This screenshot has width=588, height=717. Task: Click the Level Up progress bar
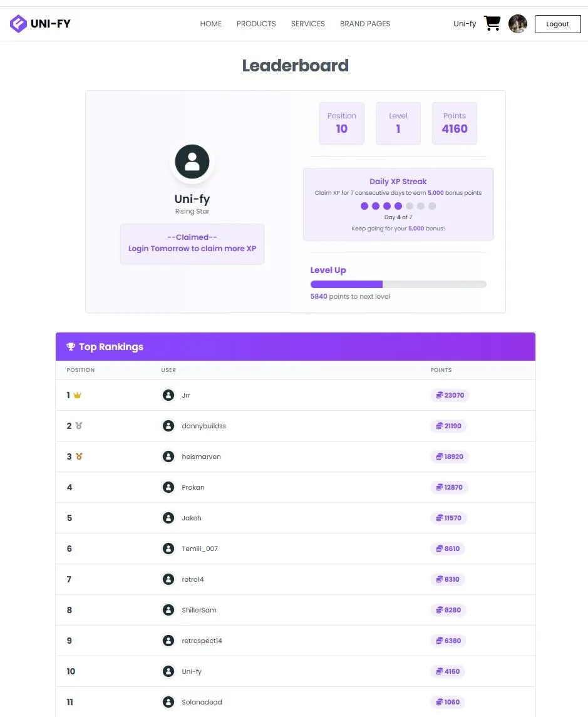click(x=398, y=284)
